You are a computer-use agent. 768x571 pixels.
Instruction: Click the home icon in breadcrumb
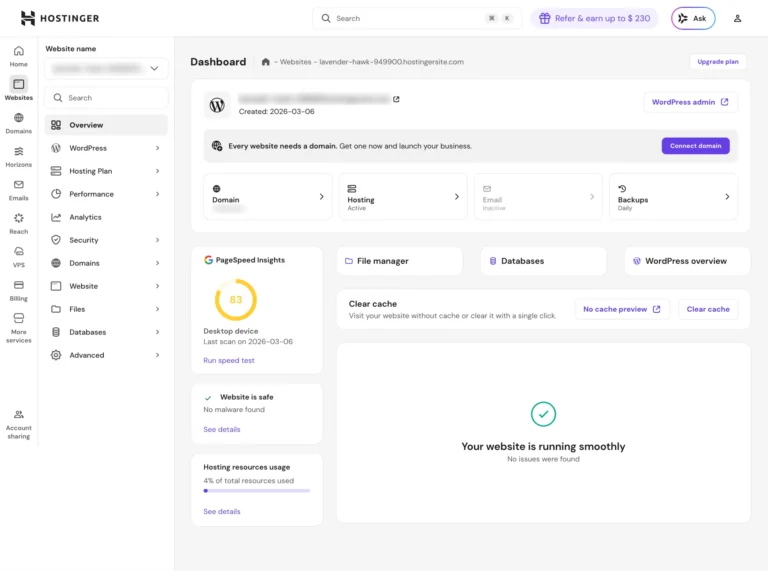click(x=265, y=62)
